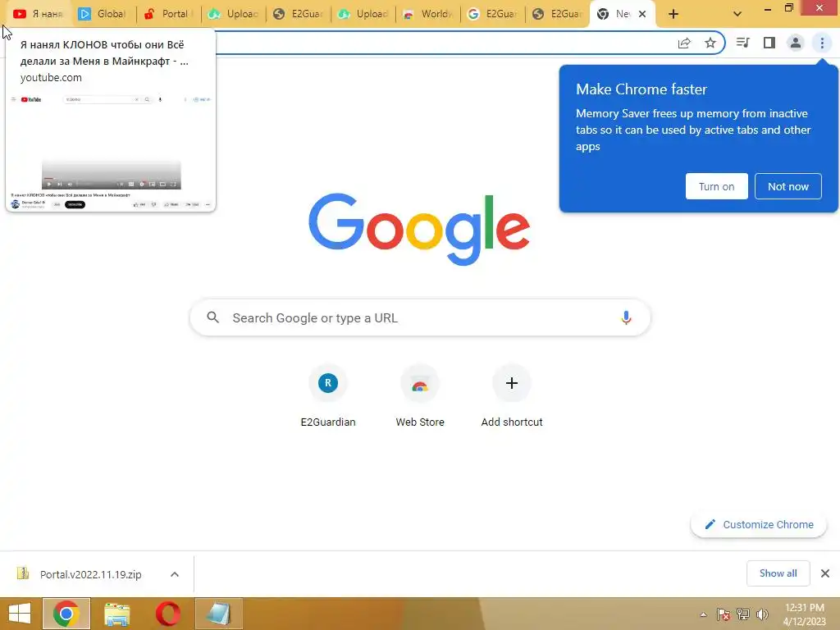840x630 pixels.
Task: Open Windows Start menu
Action: coord(20,614)
